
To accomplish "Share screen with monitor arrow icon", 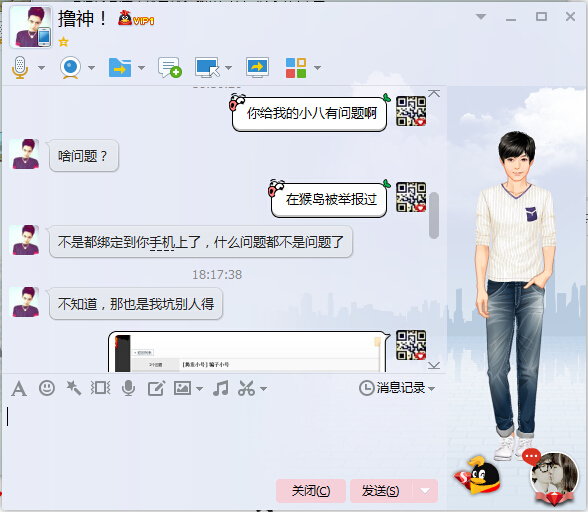I will [257, 68].
